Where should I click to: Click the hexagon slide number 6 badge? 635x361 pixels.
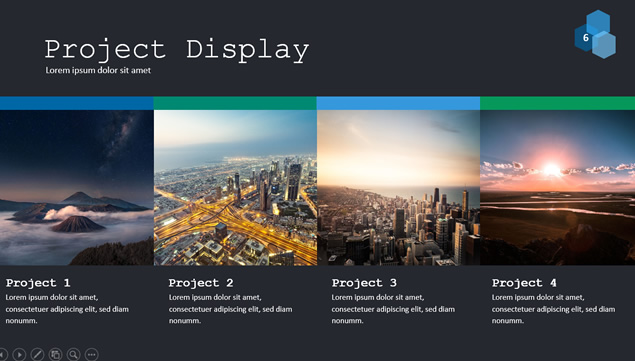595,34
